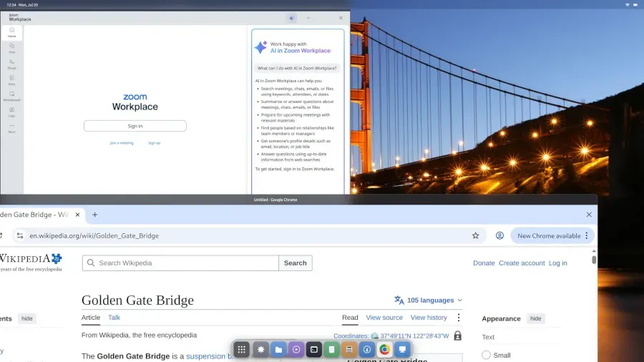644x362 pixels.
Task: Select the Small text radio button
Action: coord(487,355)
